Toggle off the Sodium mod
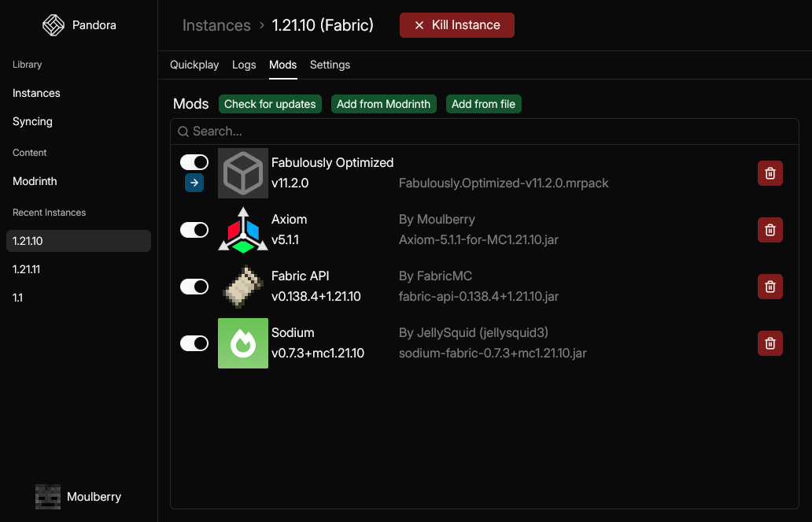812x522 pixels. tap(194, 343)
